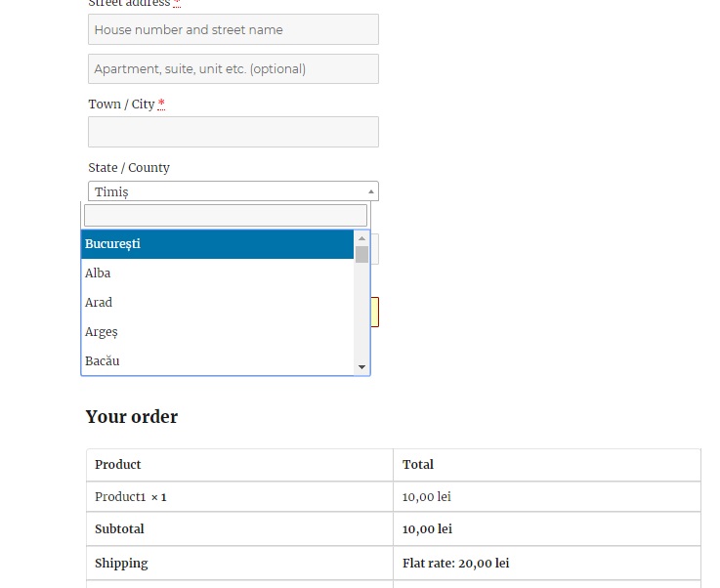Image resolution: width=720 pixels, height=588 pixels.
Task: Click the county search box in dropdown
Action: click(226, 215)
